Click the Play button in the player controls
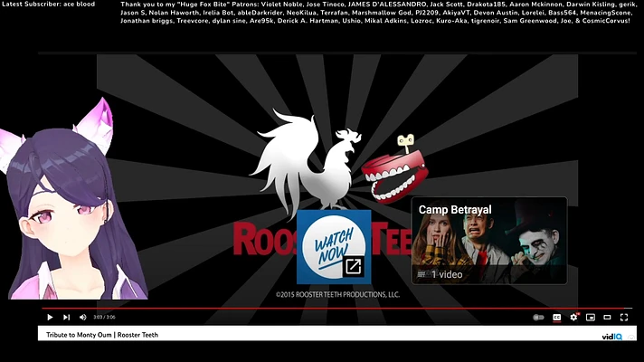The width and height of the screenshot is (644, 362). click(50, 317)
